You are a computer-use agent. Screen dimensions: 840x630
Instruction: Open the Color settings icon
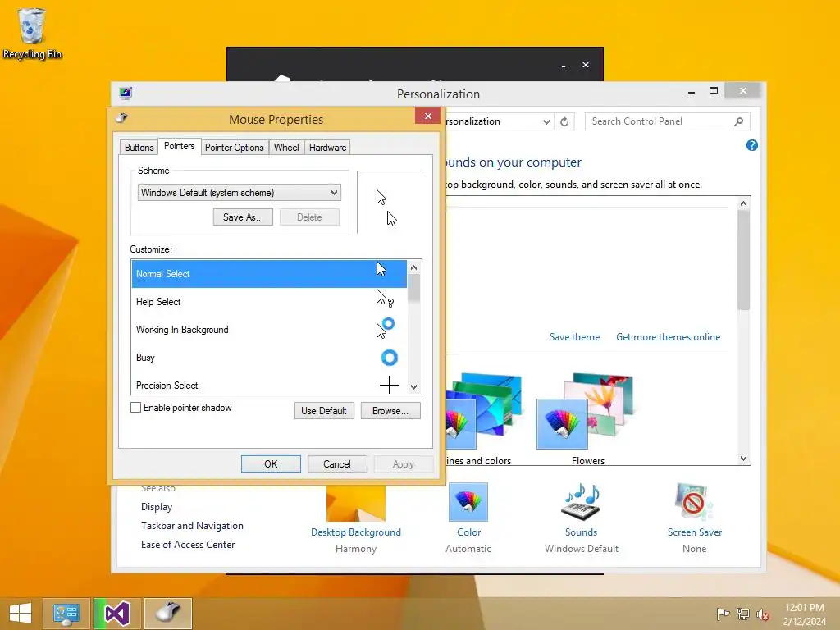[x=468, y=502]
